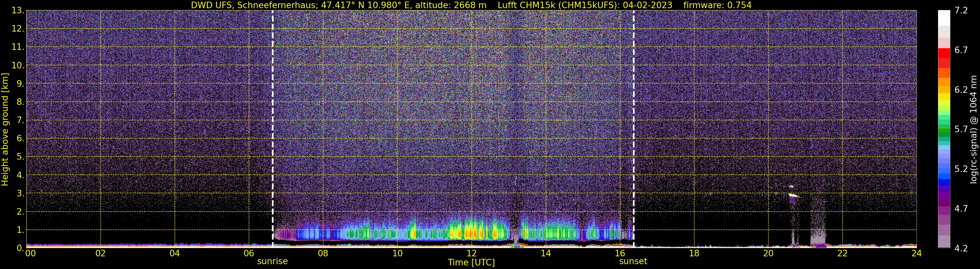Select the 'sunset' label below the time axis
This screenshot has height=269, width=980.
(x=633, y=262)
